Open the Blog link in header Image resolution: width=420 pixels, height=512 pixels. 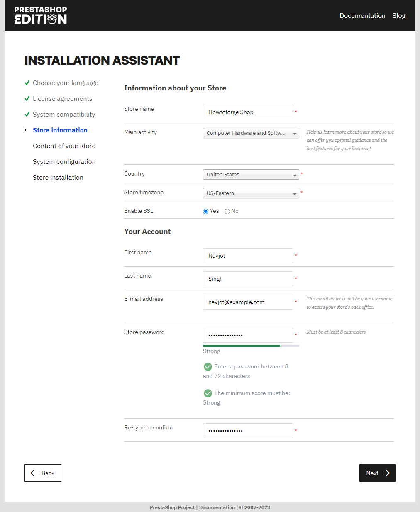[x=399, y=15]
